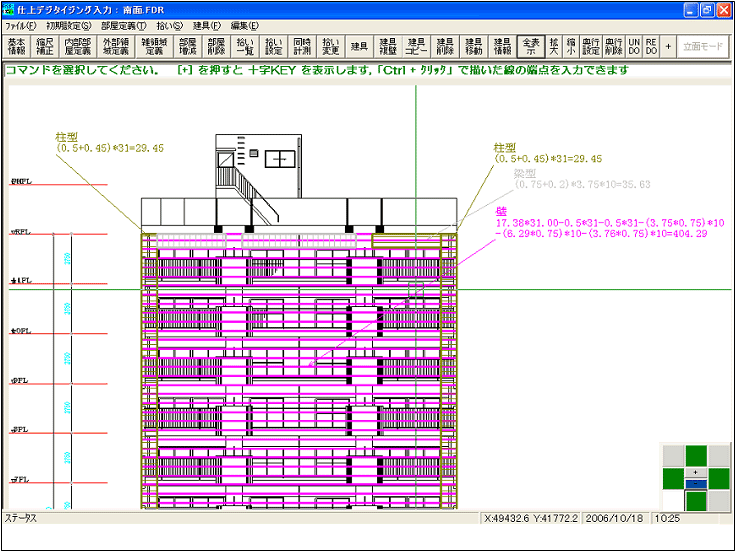Choose the 部屋削除 room delete tool
This screenshot has width=735, height=551.
coord(217,47)
